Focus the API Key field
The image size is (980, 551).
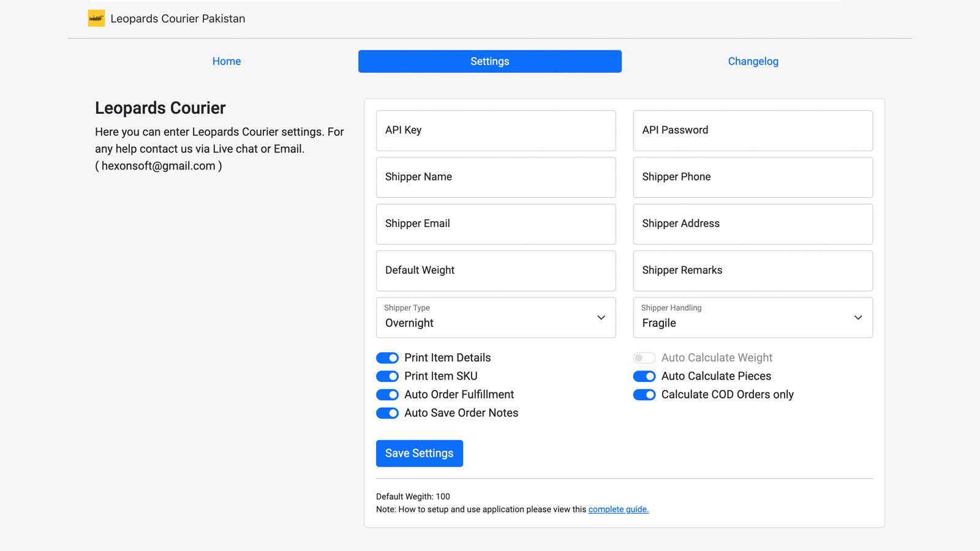click(496, 130)
